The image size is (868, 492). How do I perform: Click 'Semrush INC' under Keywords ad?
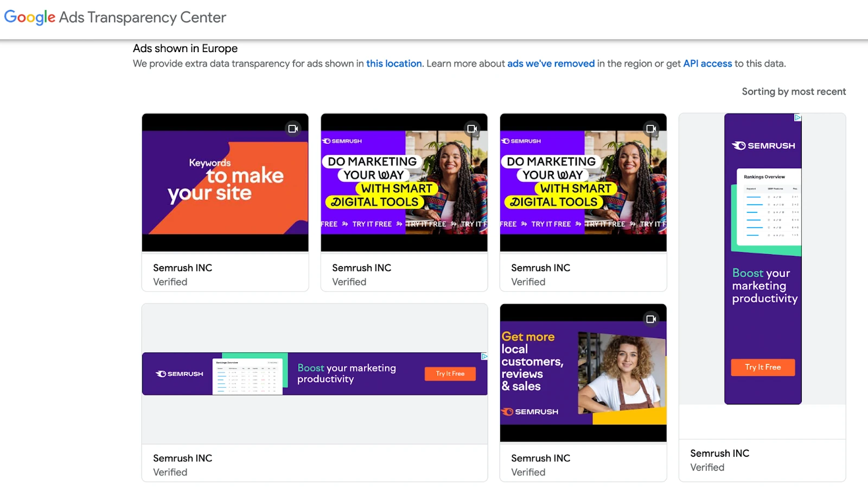(182, 268)
